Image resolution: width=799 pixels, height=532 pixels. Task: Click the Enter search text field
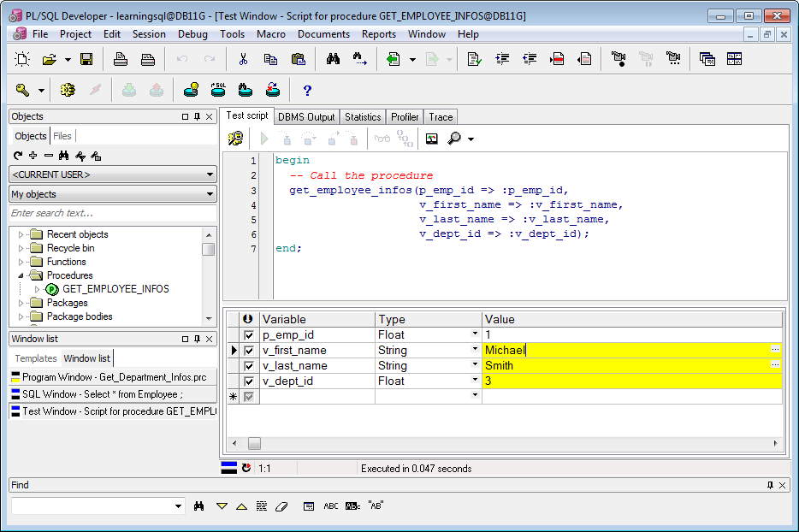coord(113,213)
